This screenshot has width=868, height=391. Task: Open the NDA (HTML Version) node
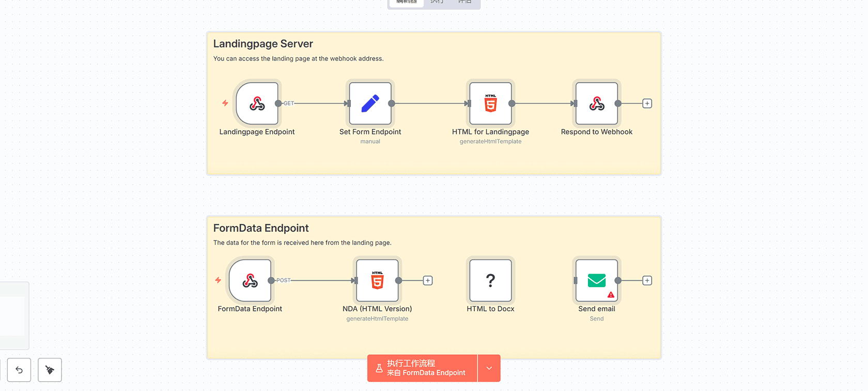click(377, 280)
